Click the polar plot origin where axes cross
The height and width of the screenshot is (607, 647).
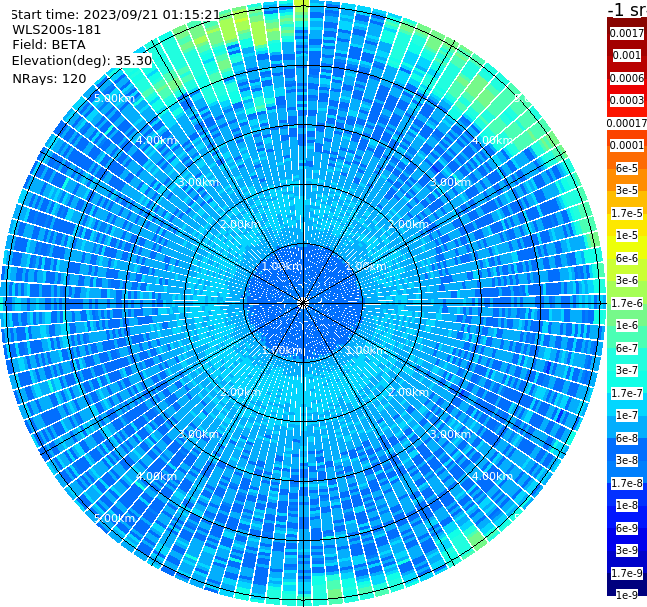303,303
